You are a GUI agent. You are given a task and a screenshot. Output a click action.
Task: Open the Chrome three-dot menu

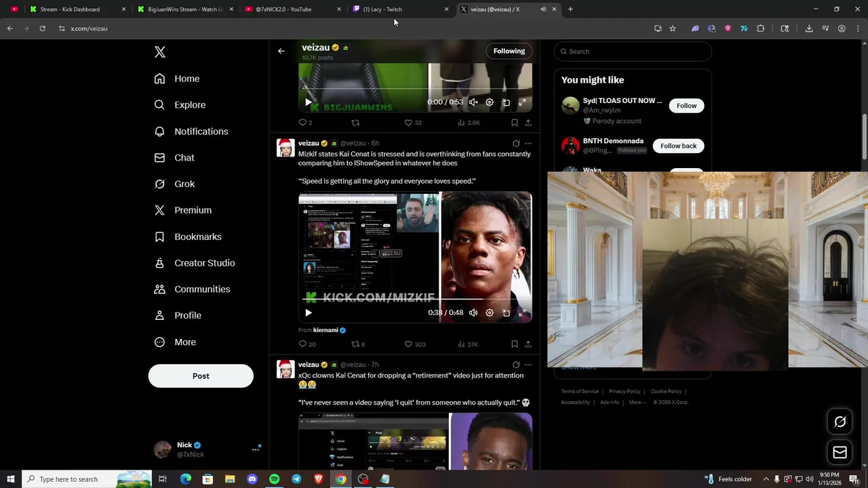pos(858,28)
